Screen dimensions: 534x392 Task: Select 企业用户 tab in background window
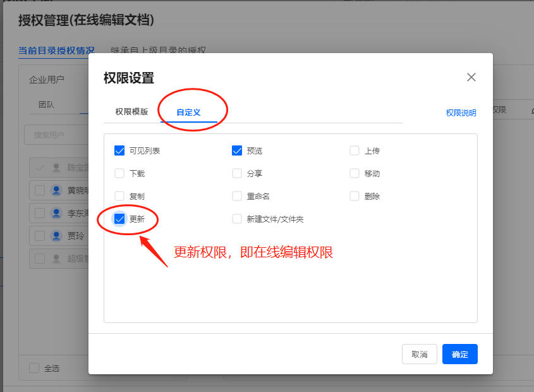pyautogui.click(x=47, y=80)
